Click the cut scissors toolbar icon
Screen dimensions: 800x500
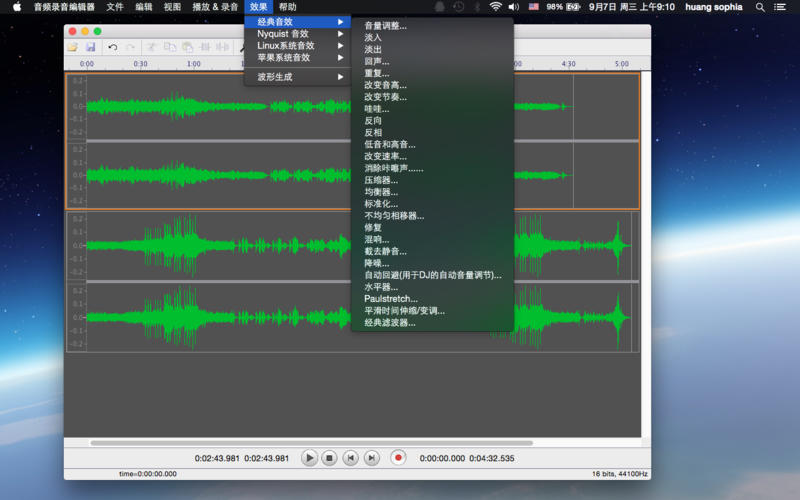152,47
